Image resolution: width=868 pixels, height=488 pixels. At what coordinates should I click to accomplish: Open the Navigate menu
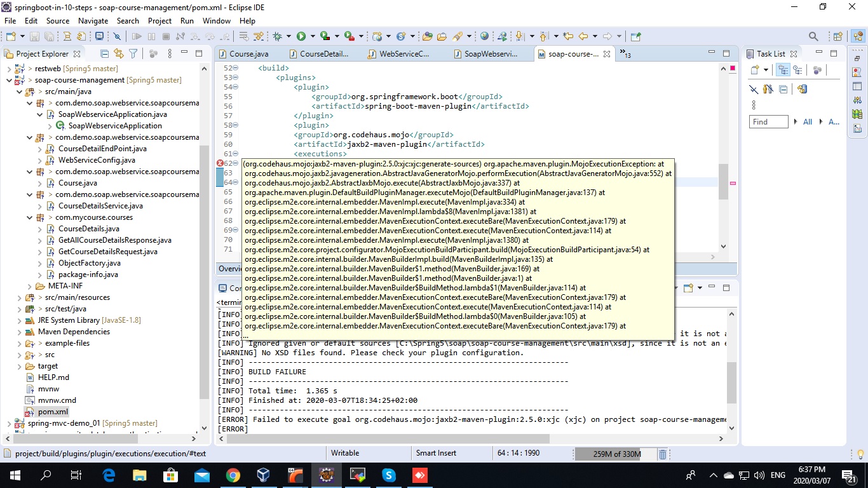(93, 20)
